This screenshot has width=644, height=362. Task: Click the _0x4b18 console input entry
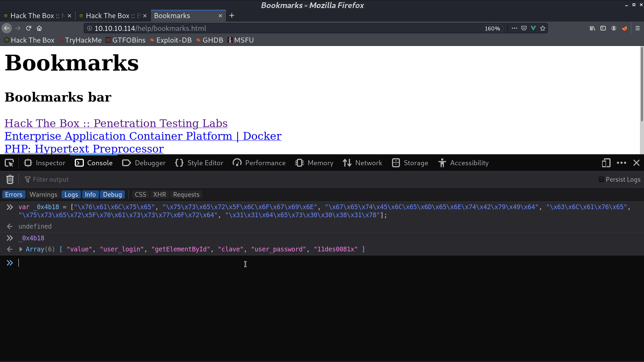point(32,238)
